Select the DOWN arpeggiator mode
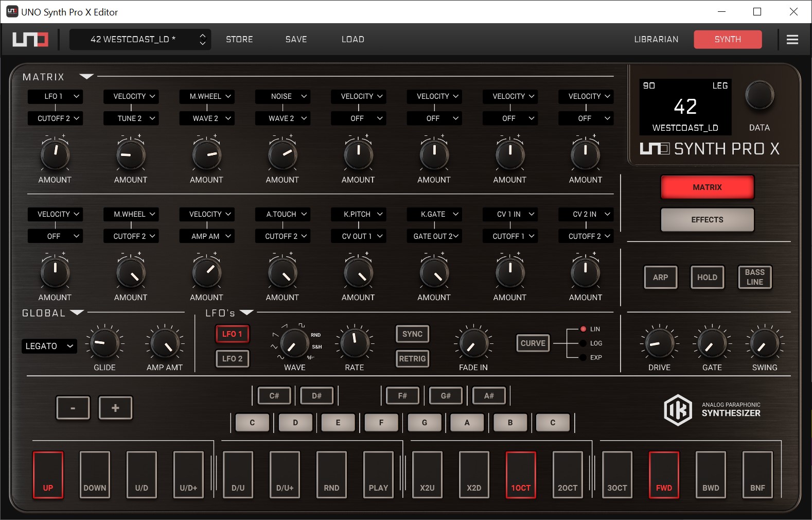The image size is (812, 520). pos(95,475)
